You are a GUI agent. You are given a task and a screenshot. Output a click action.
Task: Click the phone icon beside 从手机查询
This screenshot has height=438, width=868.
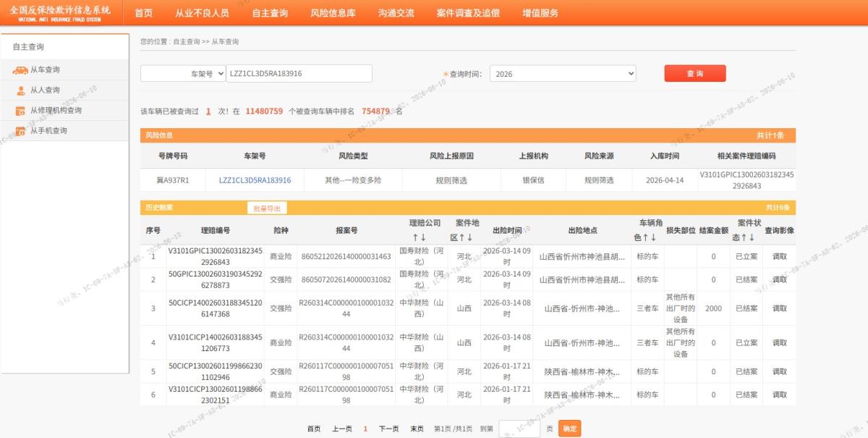pyautogui.click(x=20, y=131)
